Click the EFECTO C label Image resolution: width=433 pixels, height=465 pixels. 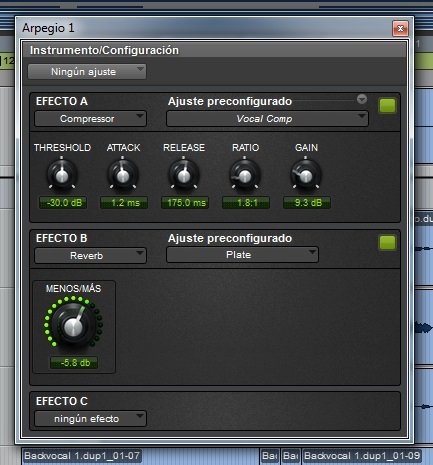62,401
